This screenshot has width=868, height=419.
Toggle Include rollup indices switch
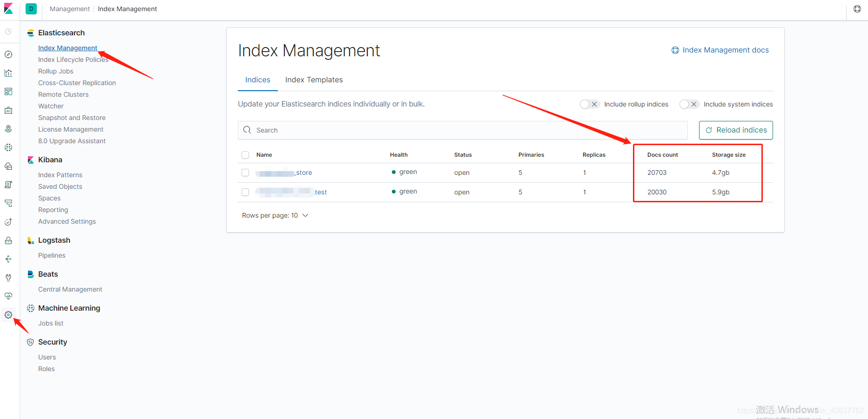coord(589,104)
